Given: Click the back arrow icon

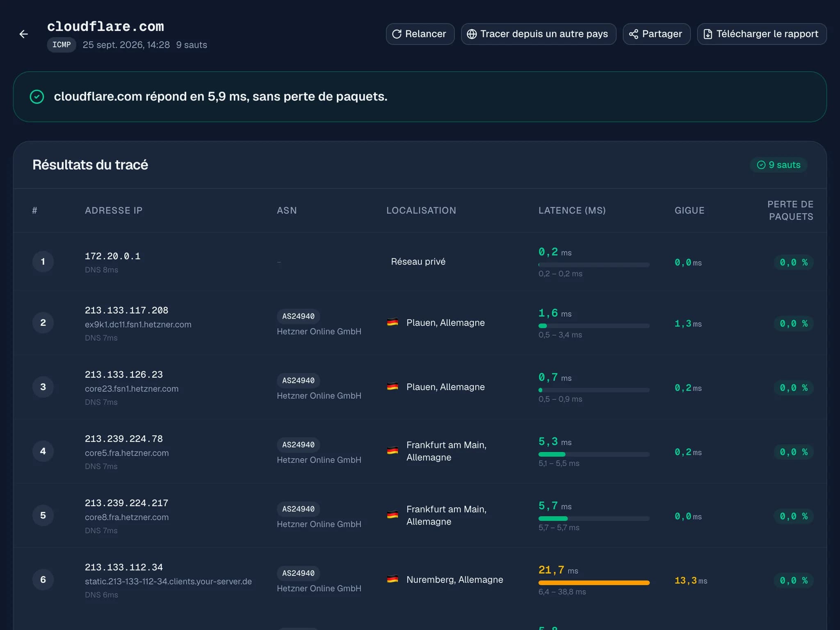Looking at the screenshot, I should click(x=24, y=34).
